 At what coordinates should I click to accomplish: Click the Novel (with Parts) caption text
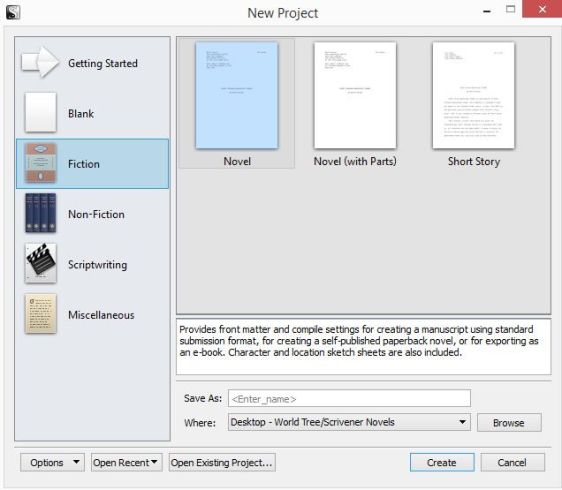coord(355,161)
